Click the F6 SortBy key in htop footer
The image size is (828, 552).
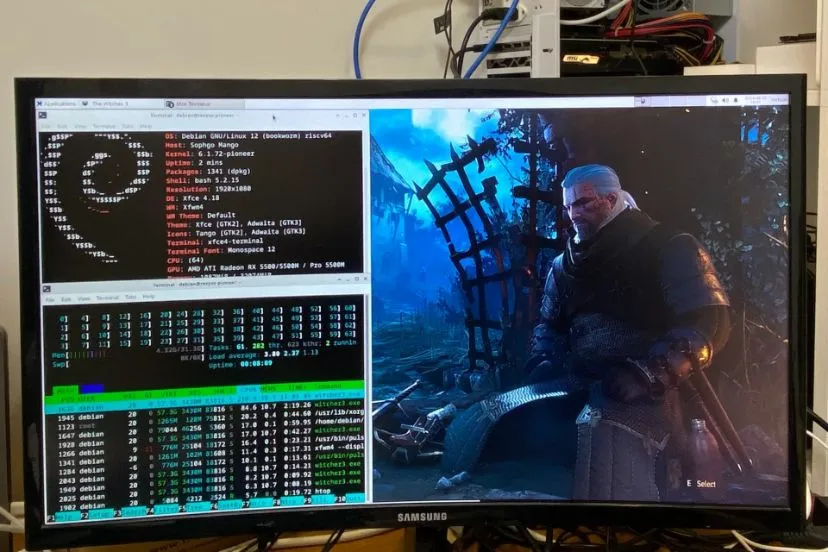tap(227, 504)
